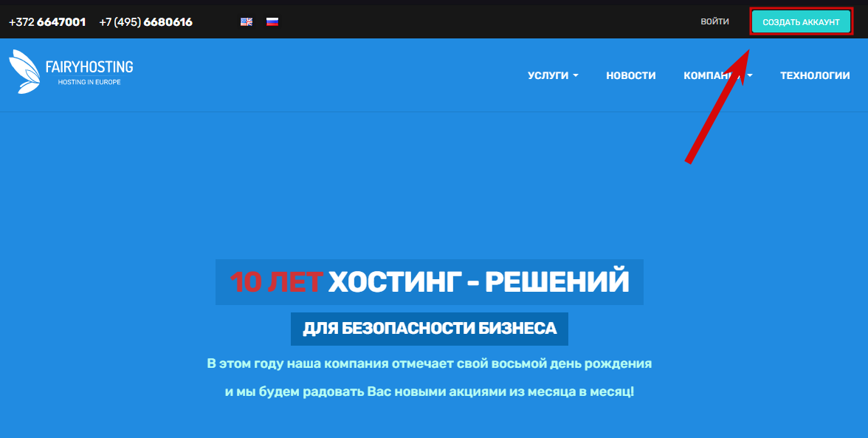Click the red 10 ЛЕТ text

click(276, 281)
